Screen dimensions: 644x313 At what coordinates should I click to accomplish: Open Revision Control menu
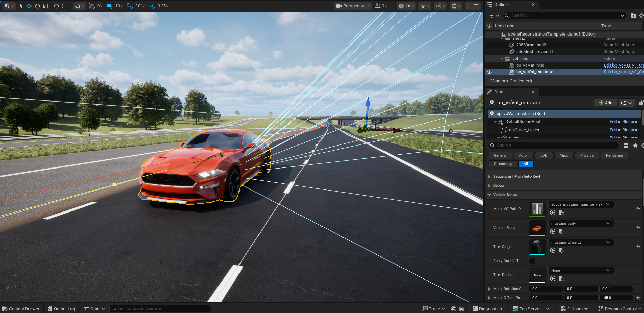point(620,309)
